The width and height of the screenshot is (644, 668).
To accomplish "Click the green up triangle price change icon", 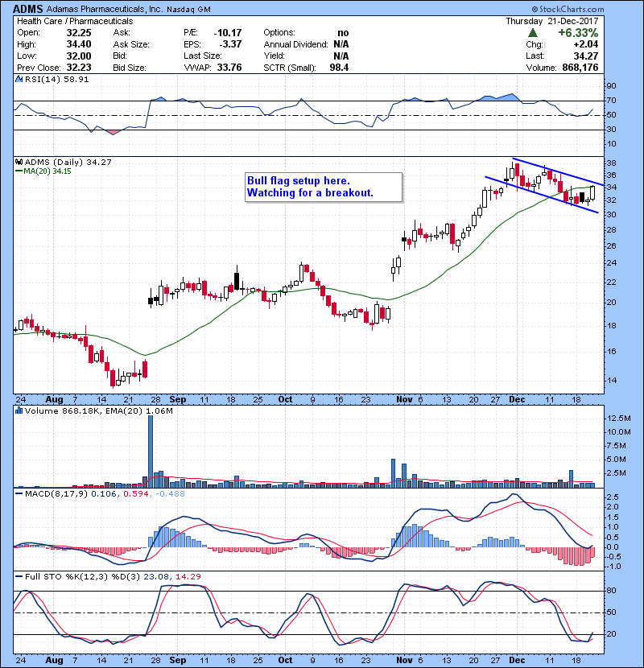I will 533,33.
